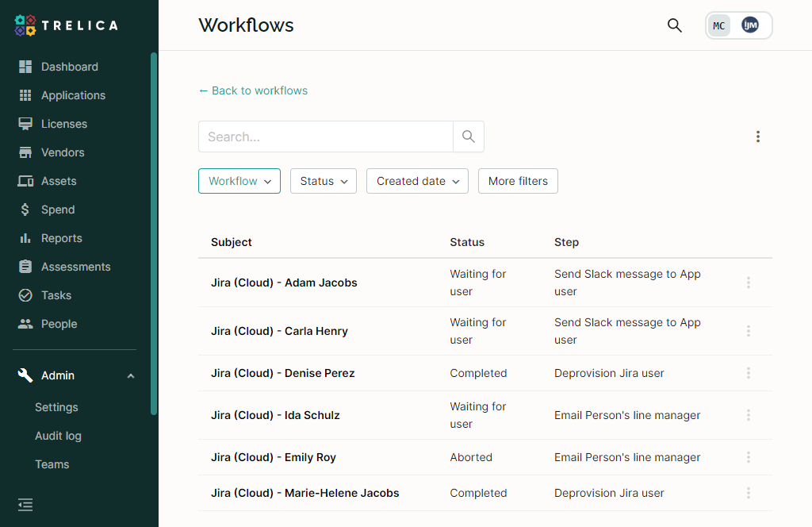Open the list options three-dot menu
This screenshot has width=812, height=527.
point(757,137)
